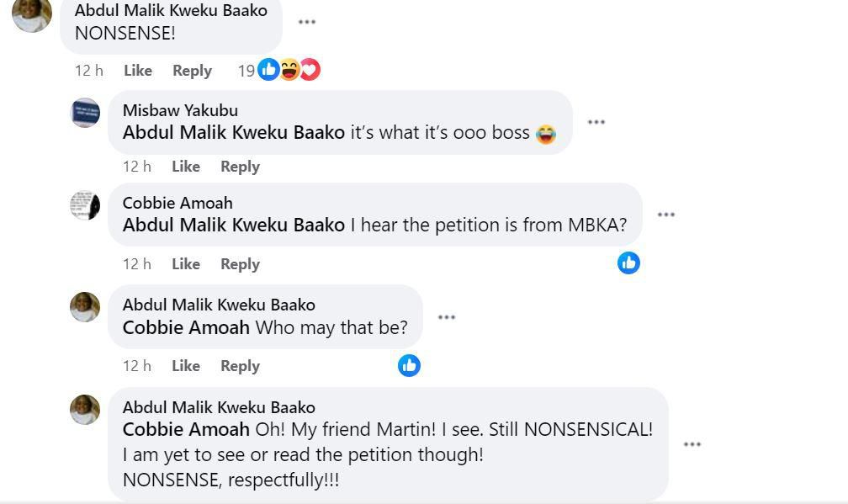The width and height of the screenshot is (848, 504).
Task: Like the NONSENSE! comment
Action: click(x=138, y=71)
